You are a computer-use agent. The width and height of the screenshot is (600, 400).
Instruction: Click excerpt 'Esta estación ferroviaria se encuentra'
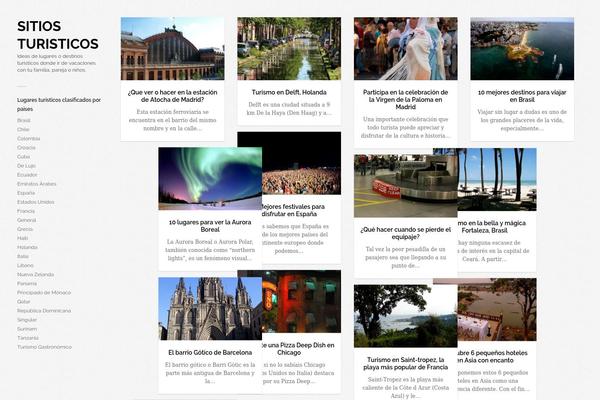pyautogui.click(x=173, y=120)
